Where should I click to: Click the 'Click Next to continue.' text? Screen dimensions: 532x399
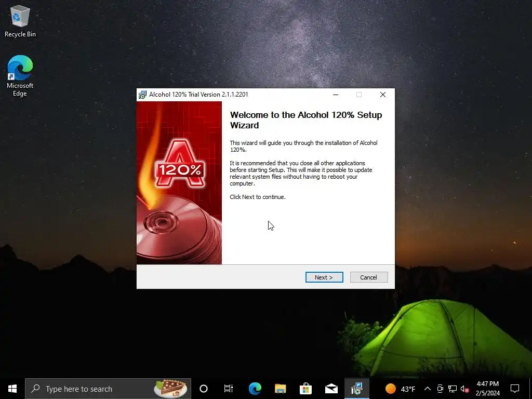pos(258,197)
